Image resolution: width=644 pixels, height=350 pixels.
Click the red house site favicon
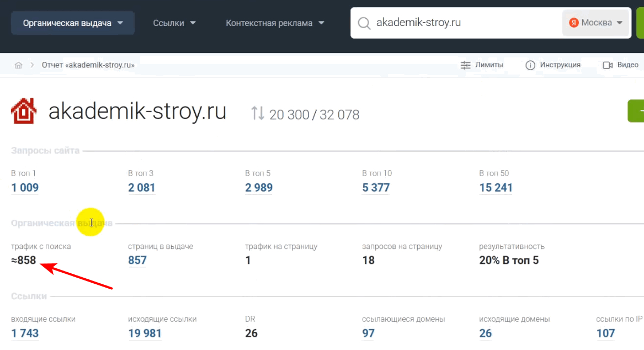pos(24,111)
